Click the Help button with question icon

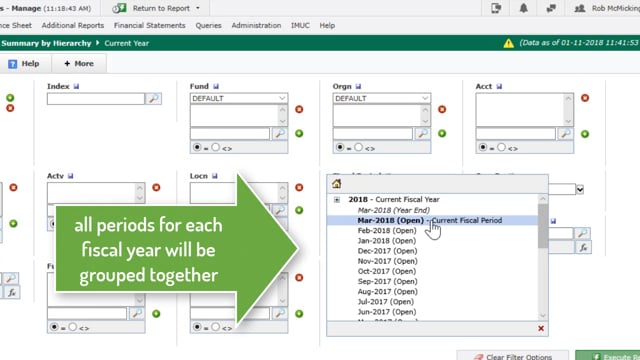click(24, 64)
